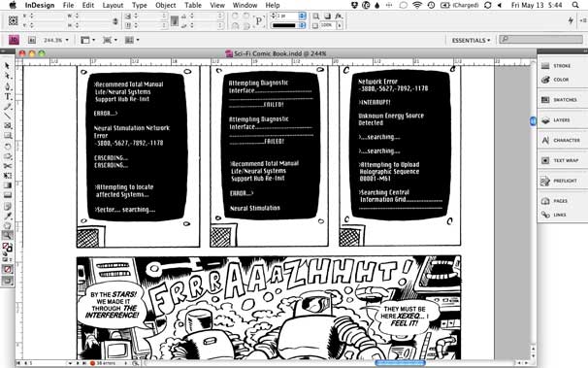The height and width of the screenshot is (368, 588).
Task: Select the Pen tool
Action: click(x=8, y=86)
